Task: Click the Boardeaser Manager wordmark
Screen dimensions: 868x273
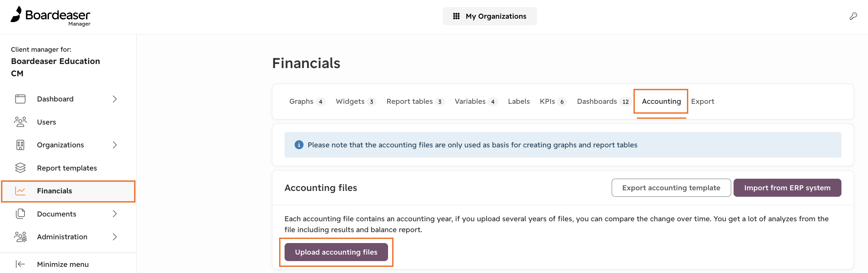Action: click(58, 17)
